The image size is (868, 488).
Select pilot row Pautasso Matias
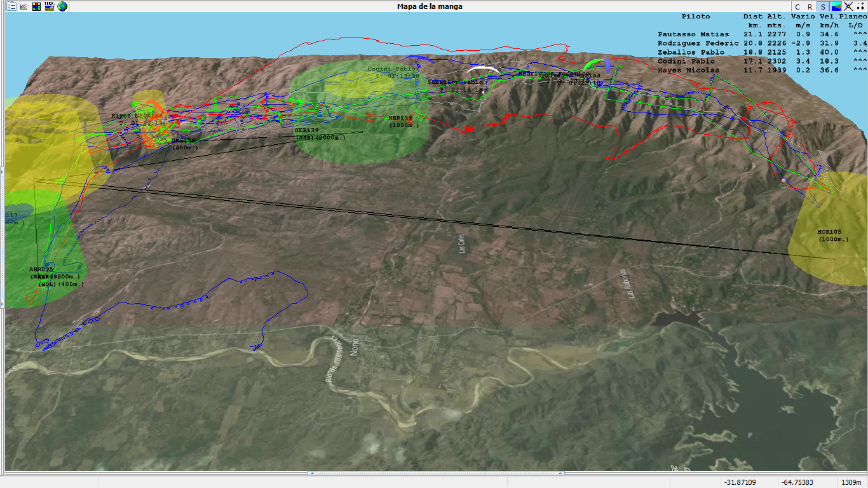click(x=761, y=34)
